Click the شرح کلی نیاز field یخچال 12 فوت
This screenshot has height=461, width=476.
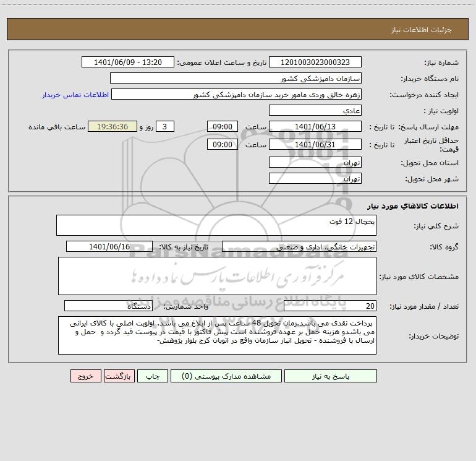216,225
